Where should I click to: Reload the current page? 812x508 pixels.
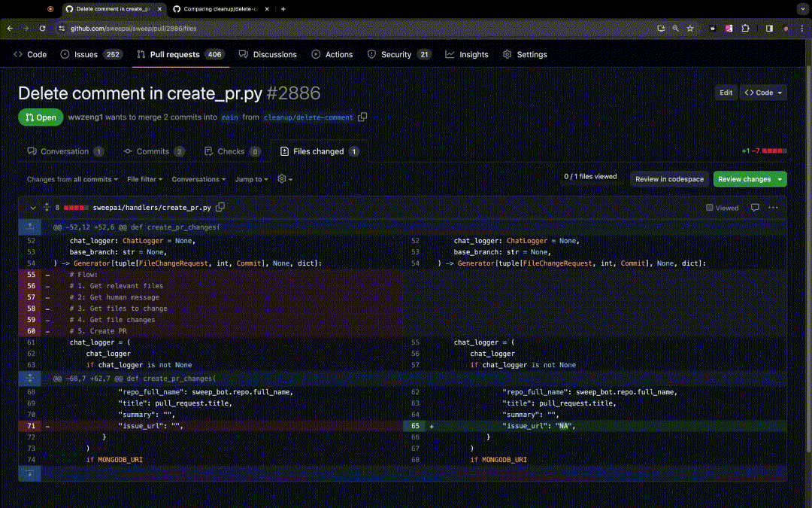point(42,29)
